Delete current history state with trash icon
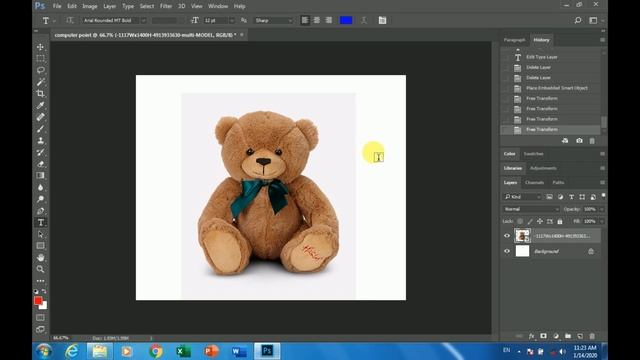The image size is (640, 360). [592, 141]
